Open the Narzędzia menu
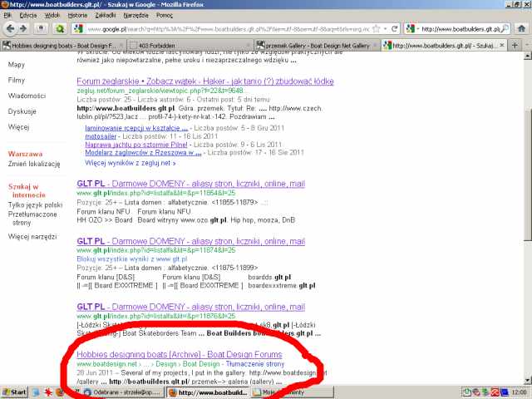This screenshot has height=399, width=532. tap(135, 15)
